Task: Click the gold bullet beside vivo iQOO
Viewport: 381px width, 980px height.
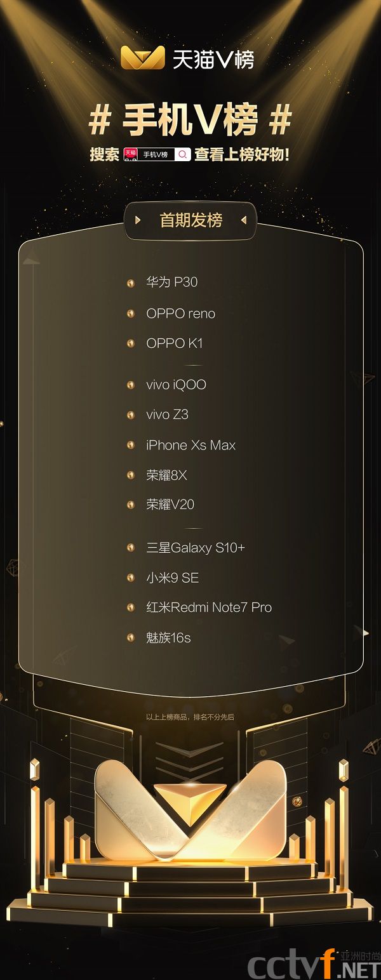Action: pyautogui.click(x=131, y=385)
